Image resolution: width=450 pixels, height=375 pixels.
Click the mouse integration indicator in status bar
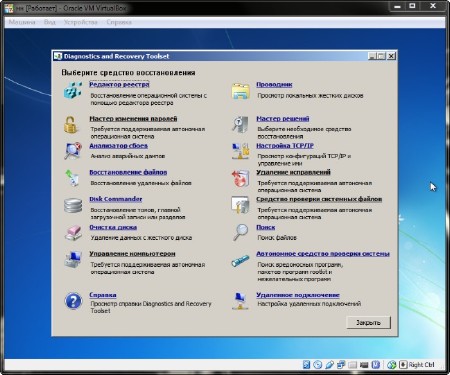tap(376, 365)
